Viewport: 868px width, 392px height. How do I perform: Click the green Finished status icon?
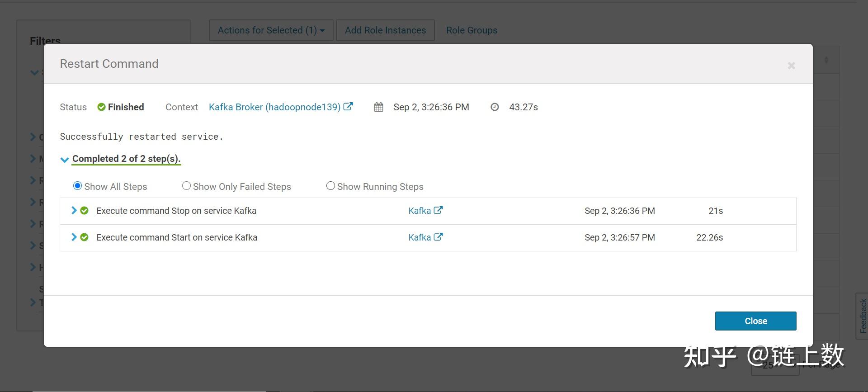point(101,107)
